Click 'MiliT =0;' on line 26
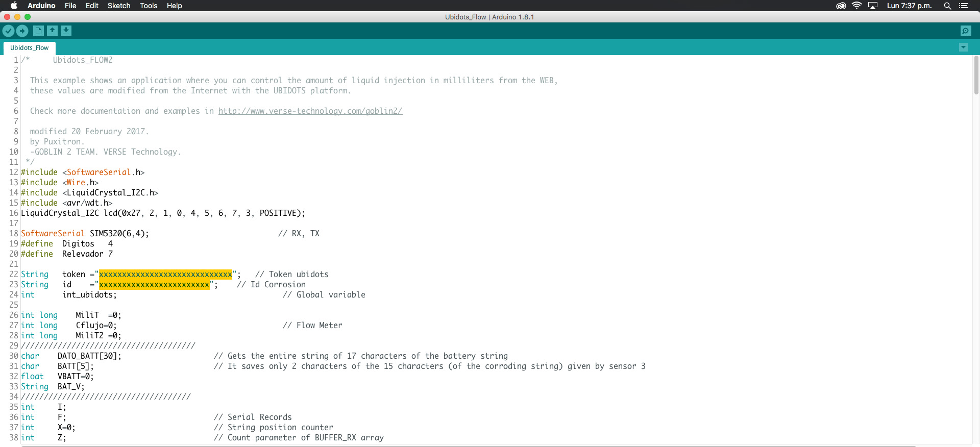 [99, 315]
